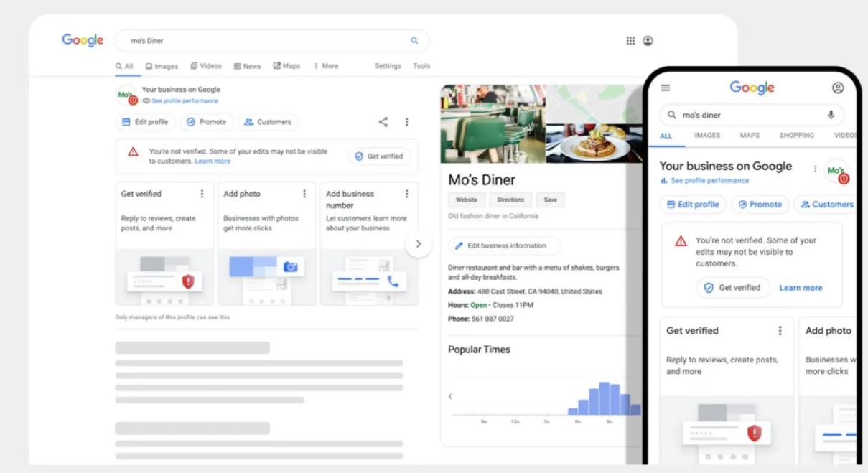Open Get verified card menu on mobile
Image resolution: width=868 pixels, height=473 pixels.
pos(780,331)
